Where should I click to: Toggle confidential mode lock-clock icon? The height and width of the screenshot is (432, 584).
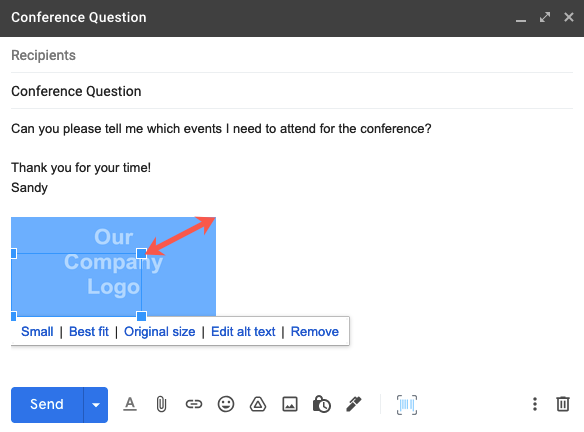coord(322,404)
